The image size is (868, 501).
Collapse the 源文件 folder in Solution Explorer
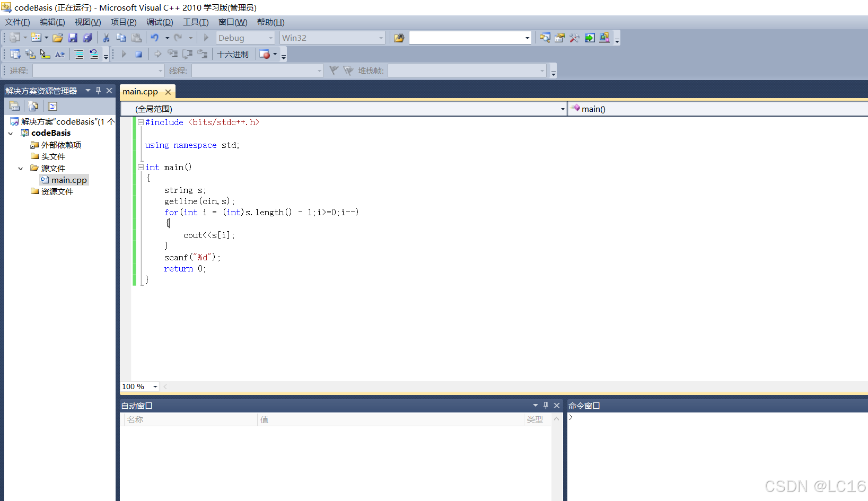click(x=20, y=168)
